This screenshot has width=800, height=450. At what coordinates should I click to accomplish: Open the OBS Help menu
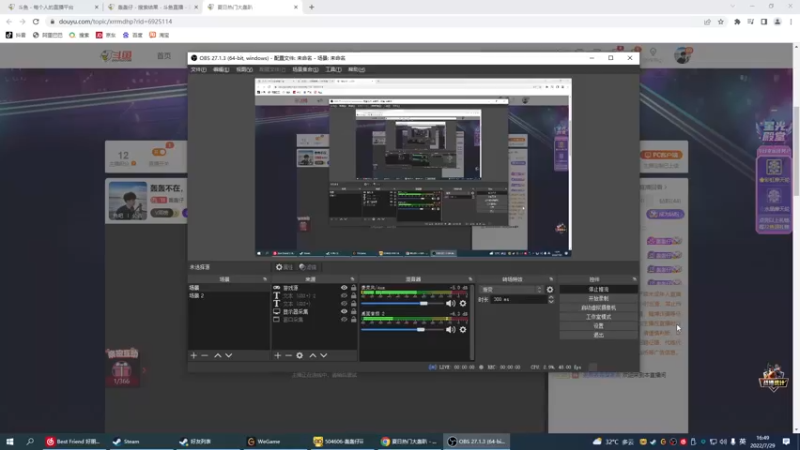(356, 69)
